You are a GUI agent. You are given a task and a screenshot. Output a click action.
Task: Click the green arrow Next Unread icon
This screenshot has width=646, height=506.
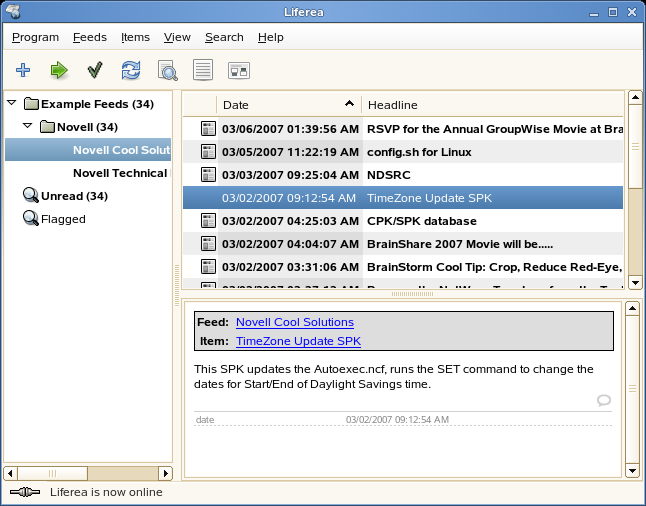coord(59,70)
